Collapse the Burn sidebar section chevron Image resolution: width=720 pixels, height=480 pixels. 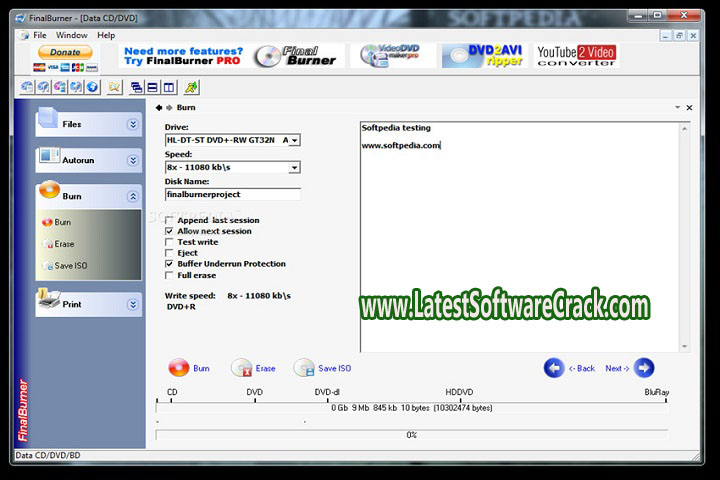[133, 197]
